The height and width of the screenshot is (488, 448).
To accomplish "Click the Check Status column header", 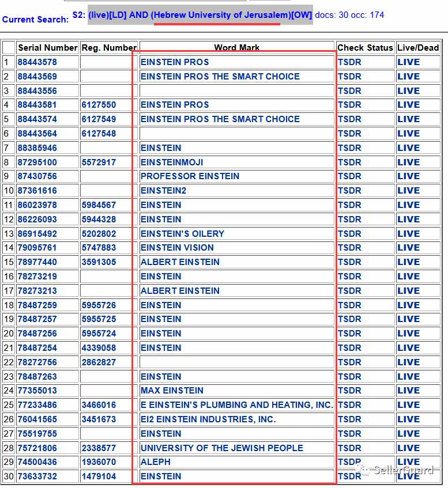I will pyautogui.click(x=365, y=48).
